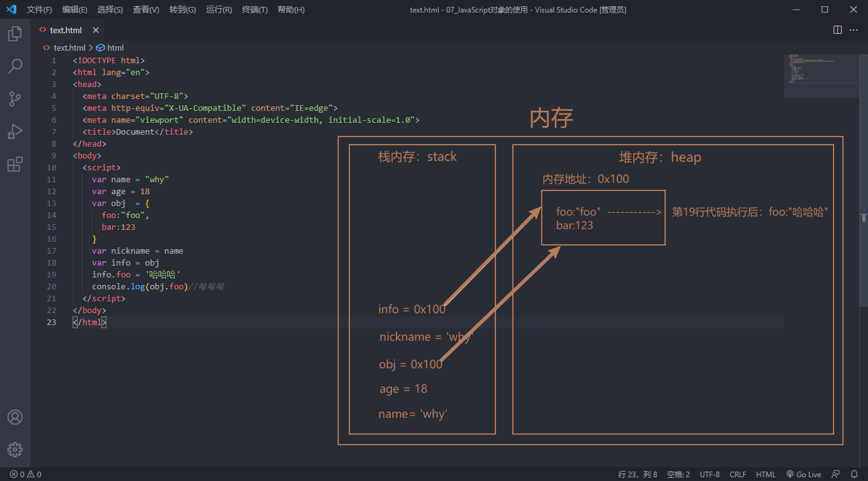Click the split editor right icon
Viewport: 868px width, 481px height.
[837, 30]
